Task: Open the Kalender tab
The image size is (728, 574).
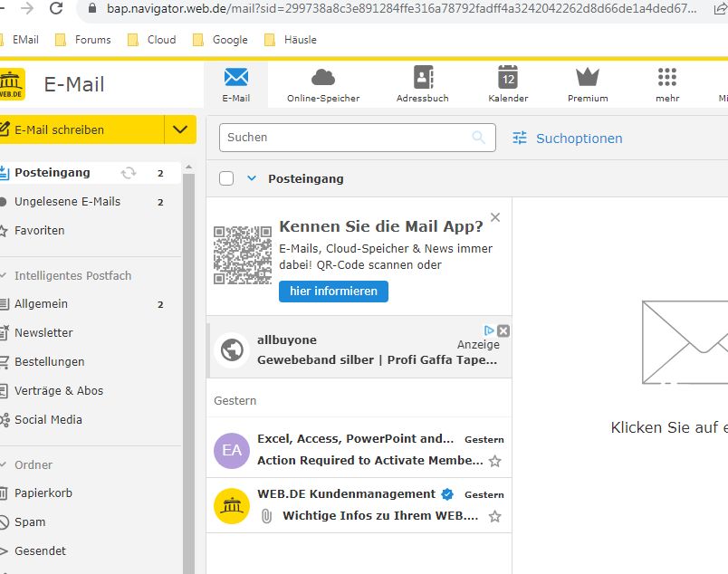Action: click(x=508, y=85)
